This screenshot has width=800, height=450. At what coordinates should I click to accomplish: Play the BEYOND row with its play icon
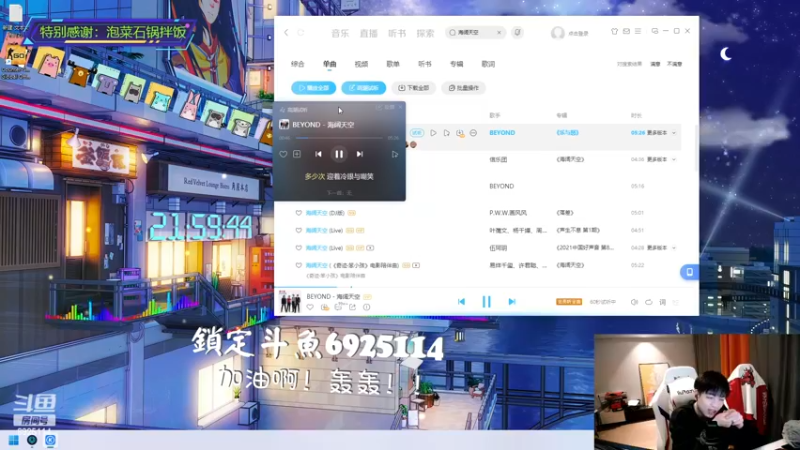[433, 133]
